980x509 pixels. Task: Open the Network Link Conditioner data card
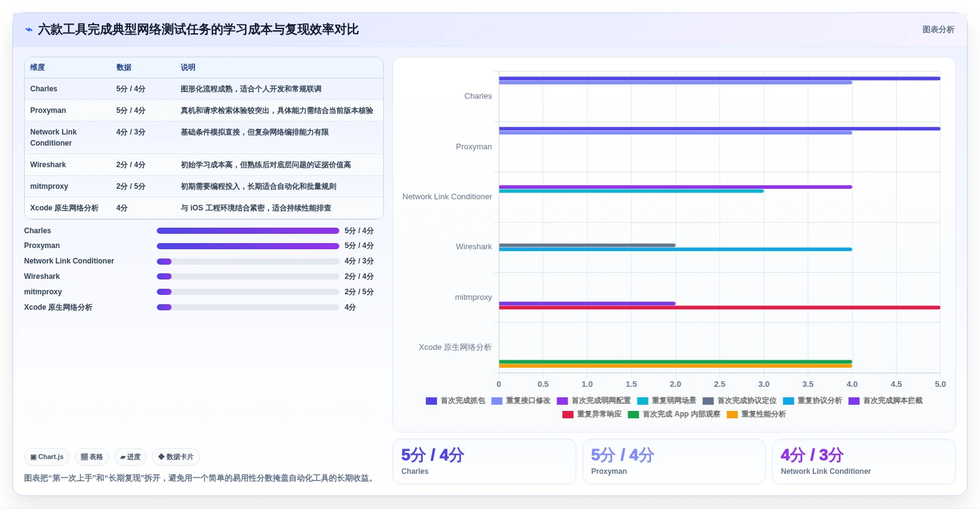point(864,461)
